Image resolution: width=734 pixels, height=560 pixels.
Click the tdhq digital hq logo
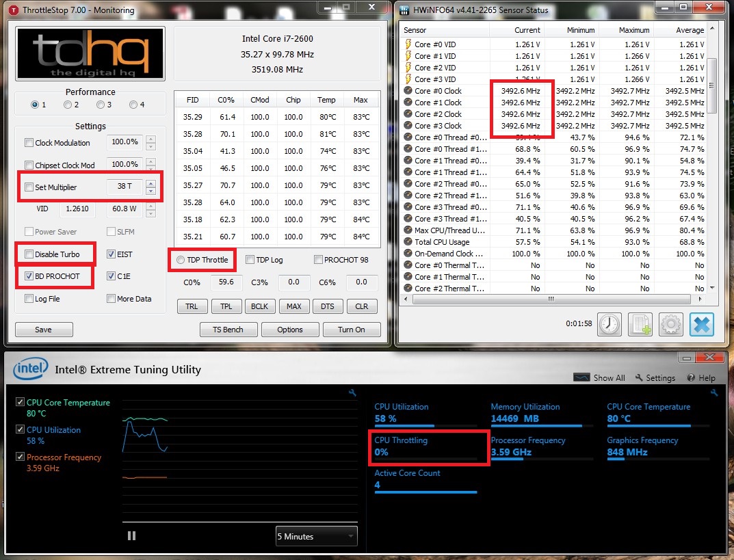pos(90,54)
